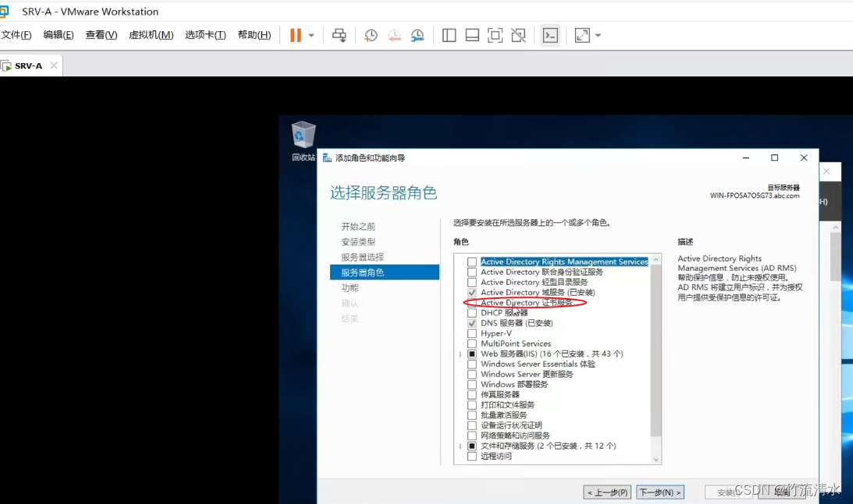Open the snapshot manager icon

tap(418, 35)
